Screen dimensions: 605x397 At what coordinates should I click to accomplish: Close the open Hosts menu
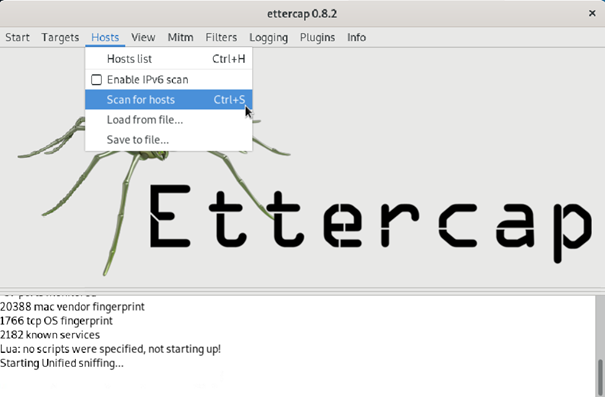pos(105,37)
